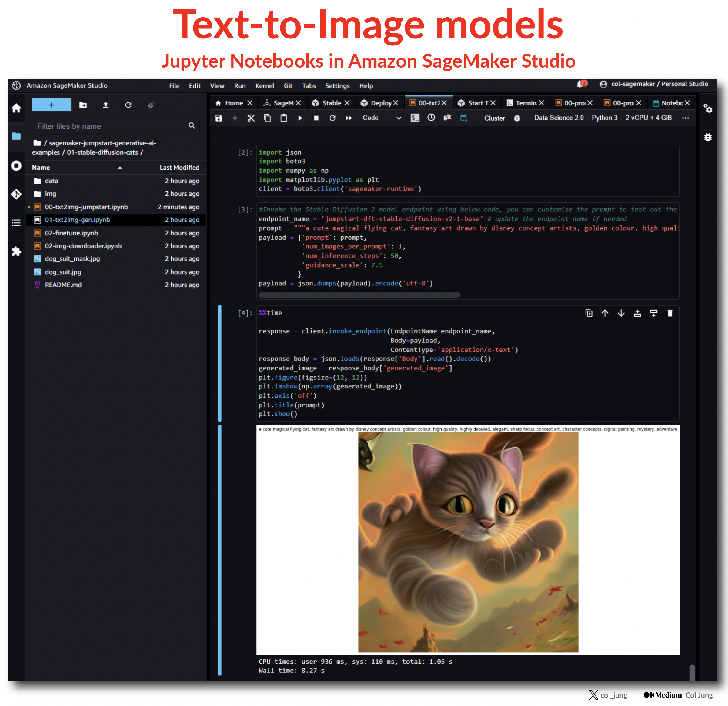Screen dimensions: 728x706
Task: Expand the notebook toolbar overflow ellipsis
Action: tap(685, 118)
